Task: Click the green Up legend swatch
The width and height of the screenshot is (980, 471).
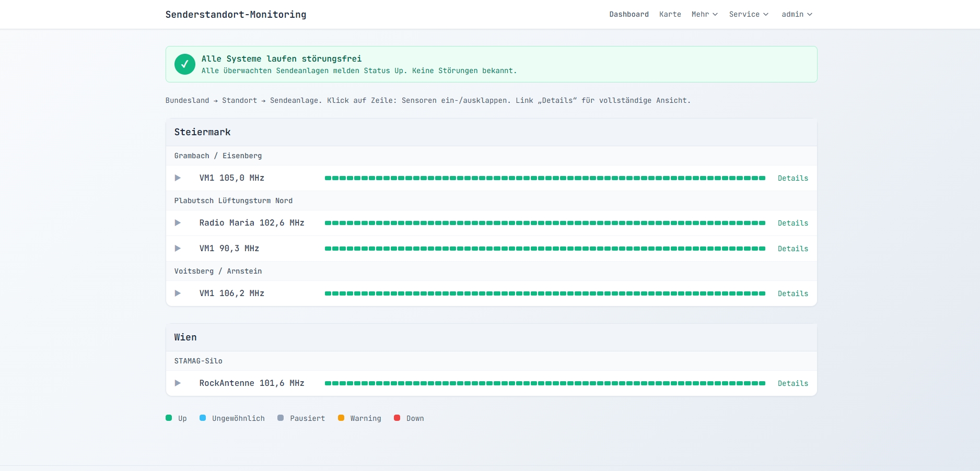Action: 169,418
